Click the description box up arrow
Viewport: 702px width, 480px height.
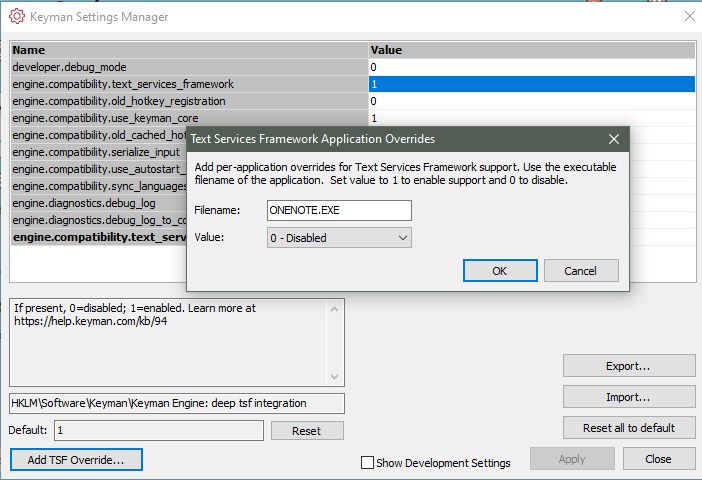pyautogui.click(x=334, y=309)
